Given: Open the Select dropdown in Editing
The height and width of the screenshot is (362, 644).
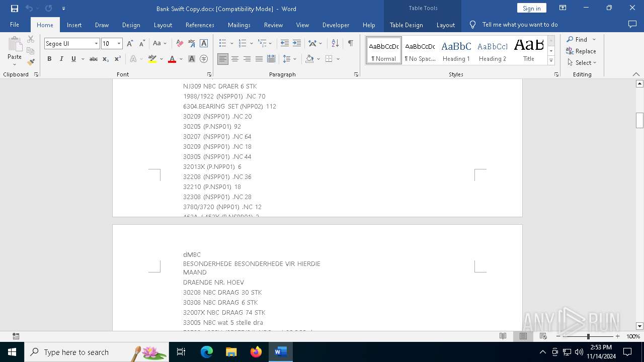Looking at the screenshot, I should click(582, 63).
